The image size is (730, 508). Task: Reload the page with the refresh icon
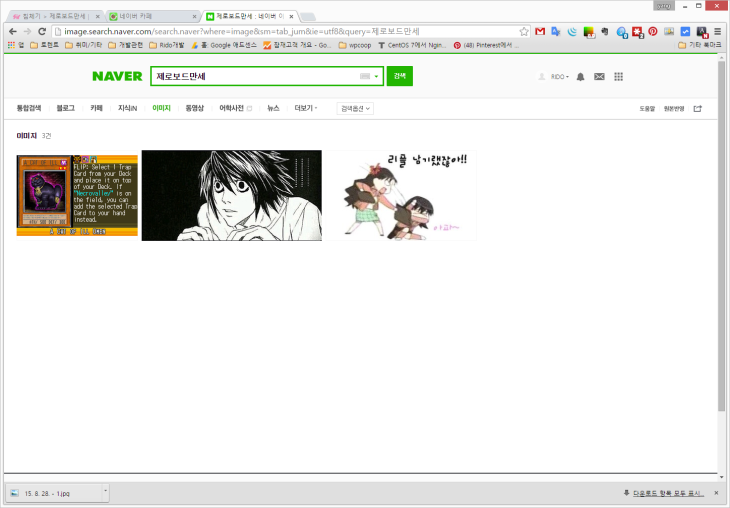point(42,31)
